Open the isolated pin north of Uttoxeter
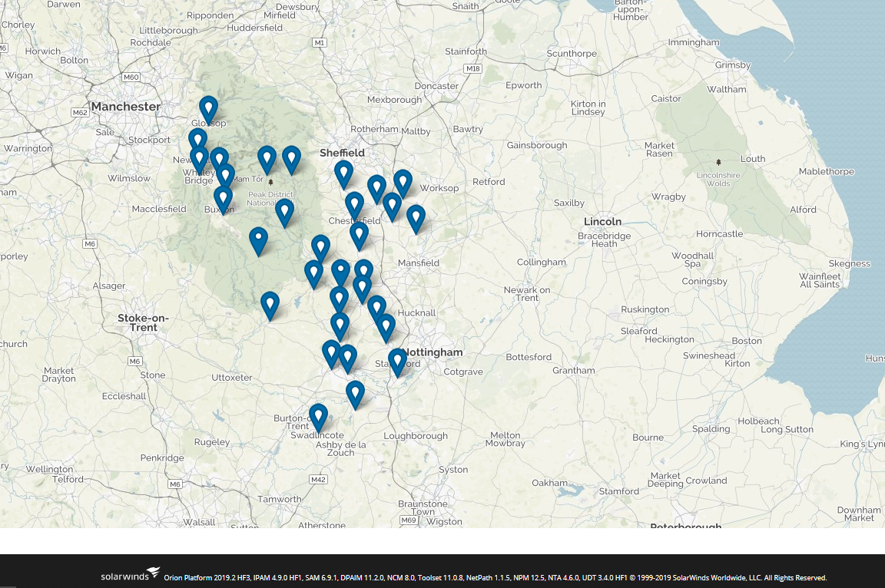 click(270, 306)
